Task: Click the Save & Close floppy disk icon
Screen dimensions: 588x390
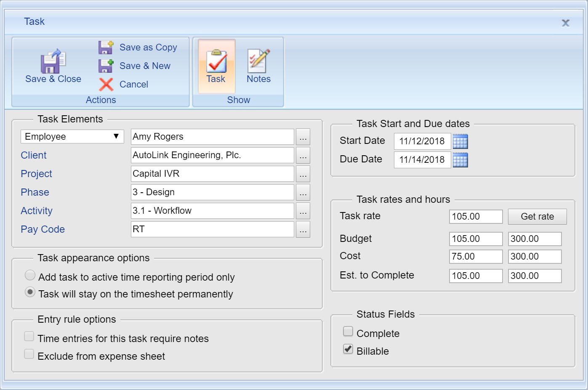Action: (x=53, y=61)
